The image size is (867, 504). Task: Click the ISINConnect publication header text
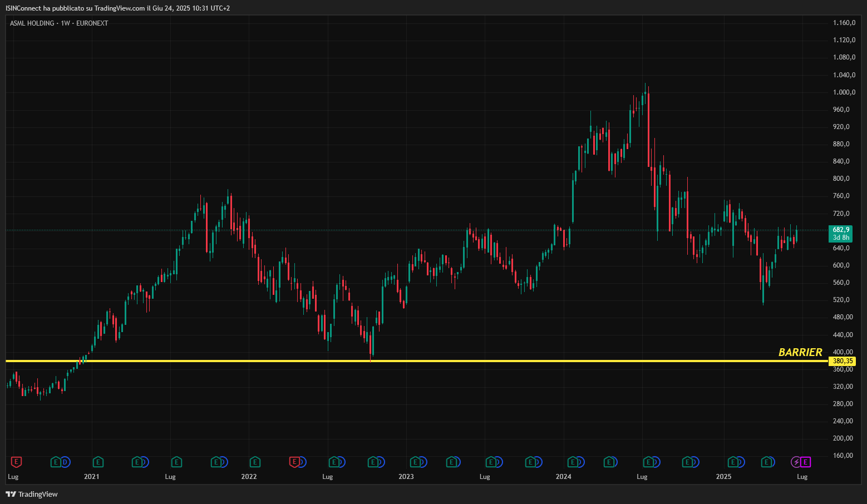click(x=118, y=8)
